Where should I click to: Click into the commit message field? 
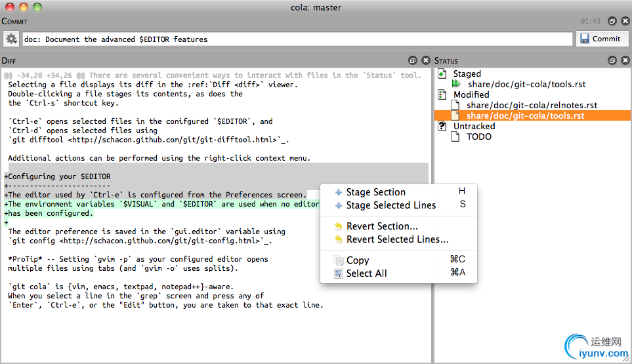297,39
